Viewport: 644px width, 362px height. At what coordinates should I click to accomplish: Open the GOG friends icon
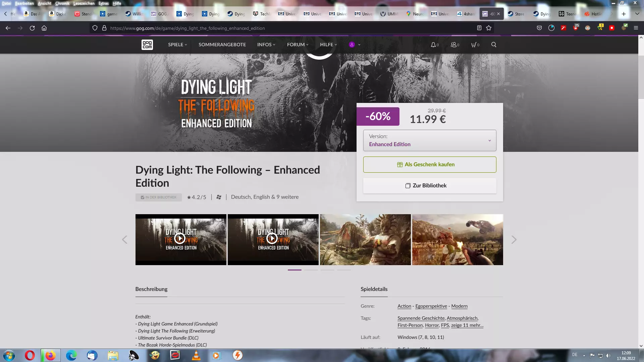click(x=455, y=45)
